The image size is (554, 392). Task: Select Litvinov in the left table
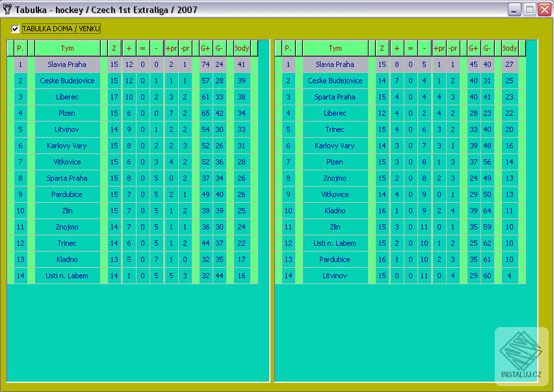68,129
